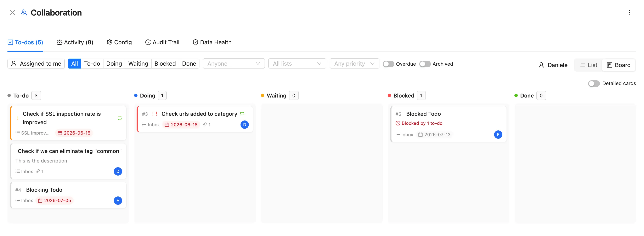
Task: Click the 2026-06-18 due date badge
Action: tap(181, 125)
